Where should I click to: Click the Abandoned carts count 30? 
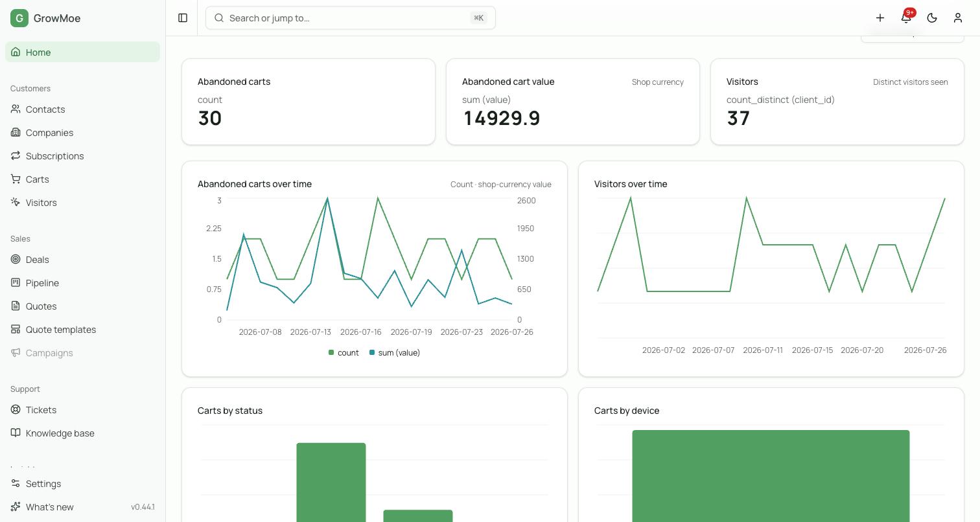point(210,119)
